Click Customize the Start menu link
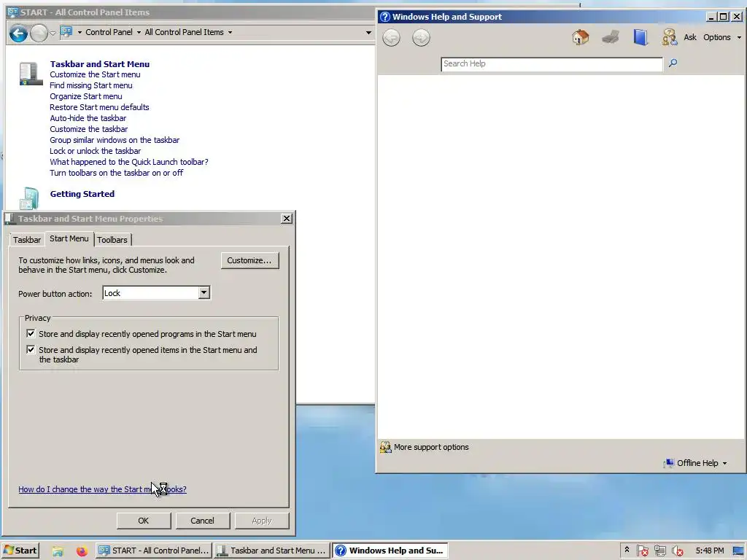Viewport: 747px width, 560px height. 95,74
